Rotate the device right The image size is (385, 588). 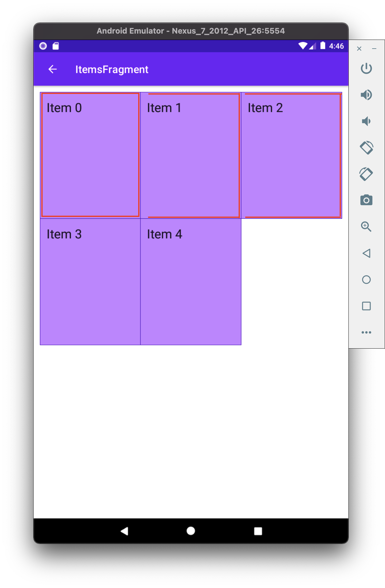coord(366,174)
